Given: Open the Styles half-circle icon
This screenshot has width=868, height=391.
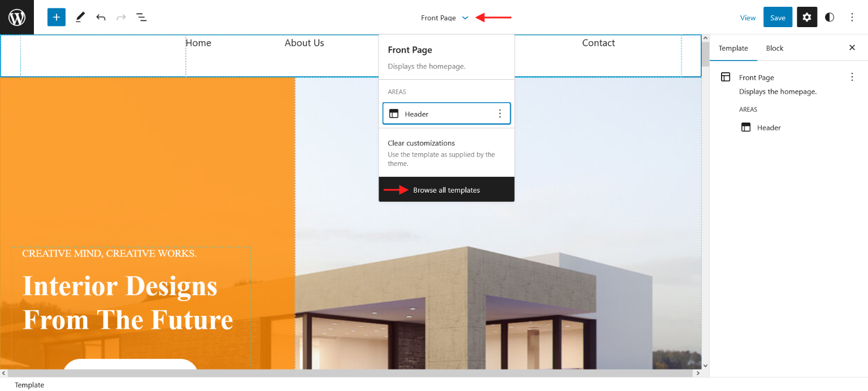Looking at the screenshot, I should point(830,18).
